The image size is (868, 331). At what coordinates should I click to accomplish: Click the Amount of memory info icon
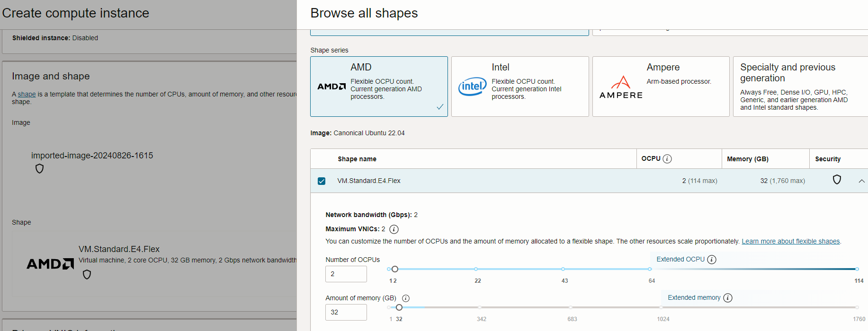[406, 298]
